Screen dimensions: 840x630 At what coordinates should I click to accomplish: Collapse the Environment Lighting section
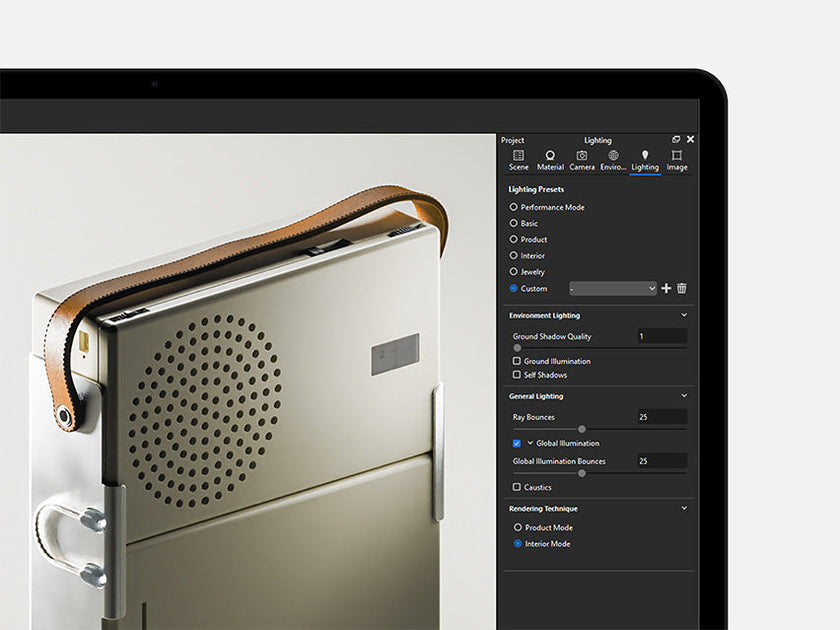[x=684, y=315]
